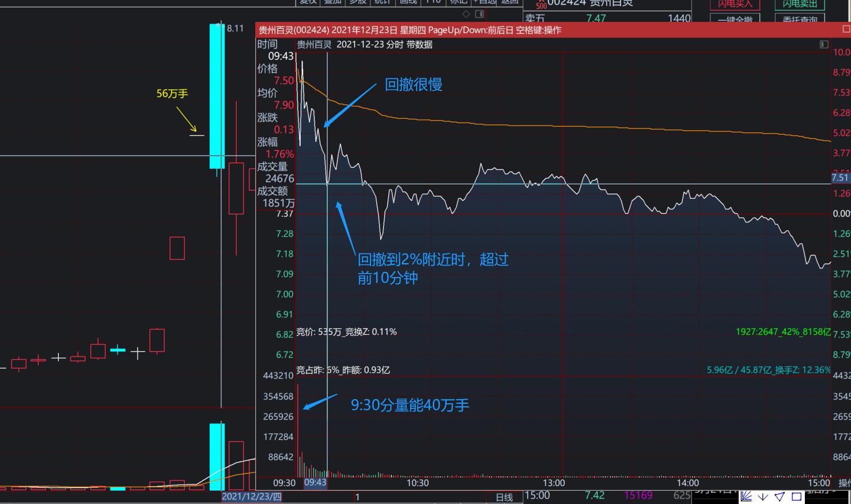The width and height of the screenshot is (851, 504).
Task: Open 委托查询 order inquiry
Action: (x=800, y=19)
